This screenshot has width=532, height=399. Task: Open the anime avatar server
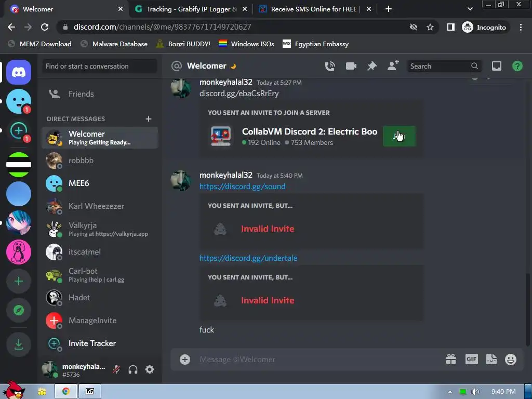point(19,223)
